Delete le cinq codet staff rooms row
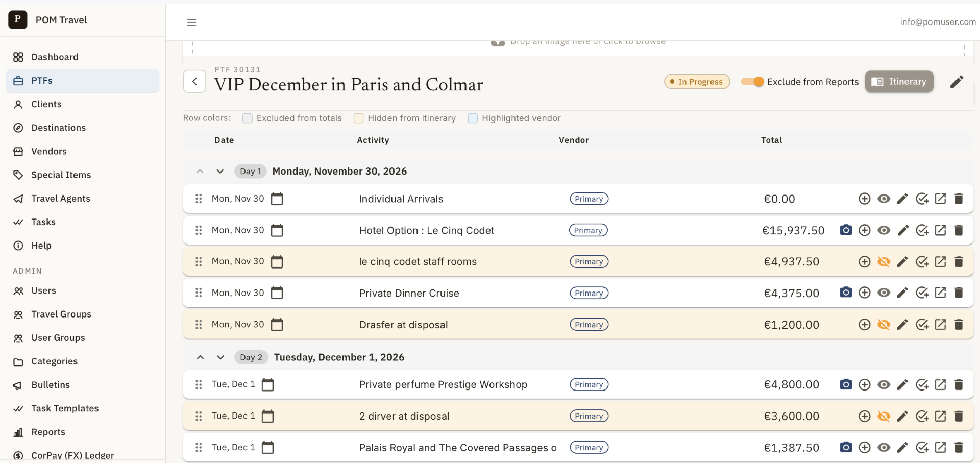 point(959,262)
